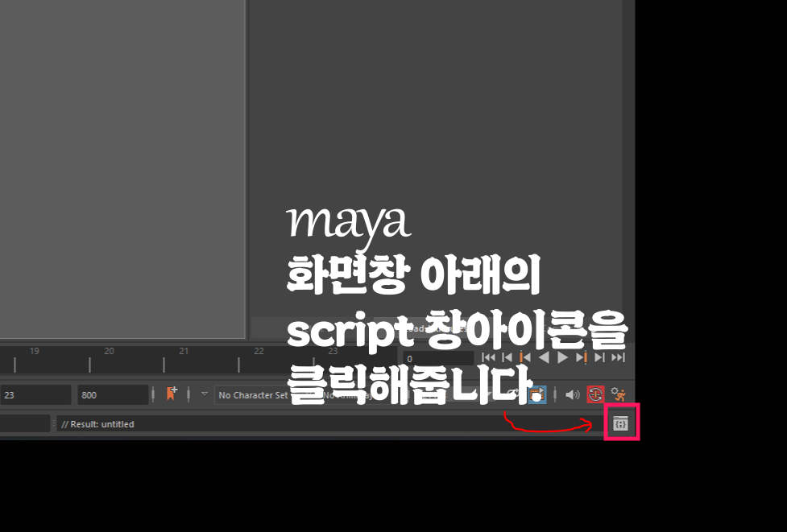Go to end of playback range
The height and width of the screenshot is (532, 787).
click(619, 357)
